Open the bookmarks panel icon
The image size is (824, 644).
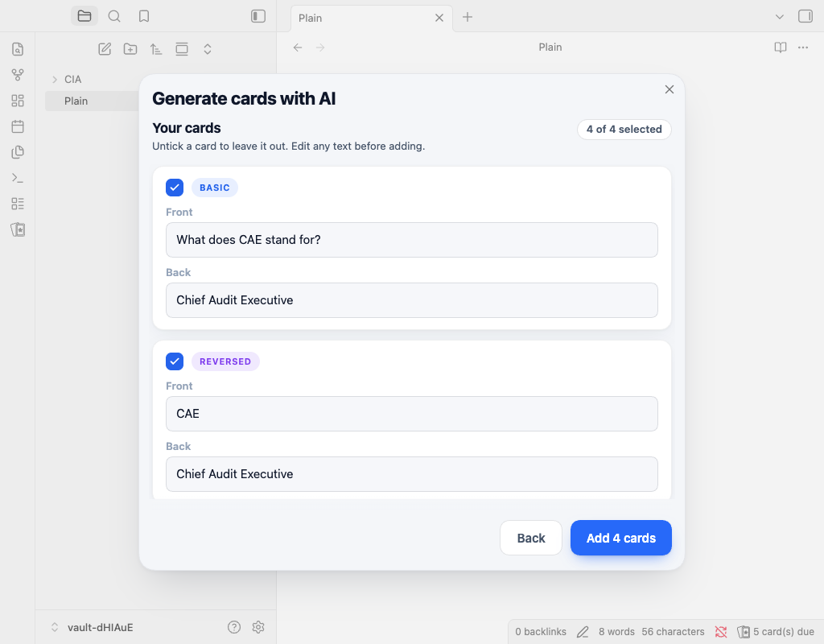point(144,16)
